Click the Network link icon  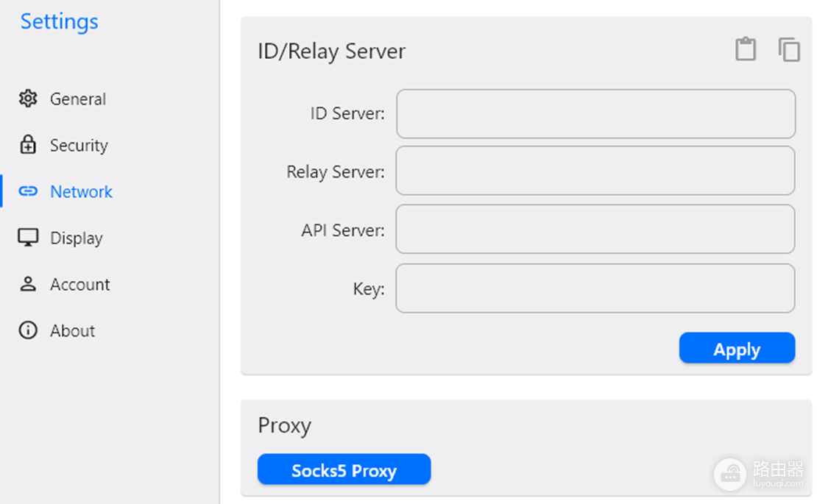point(28,191)
